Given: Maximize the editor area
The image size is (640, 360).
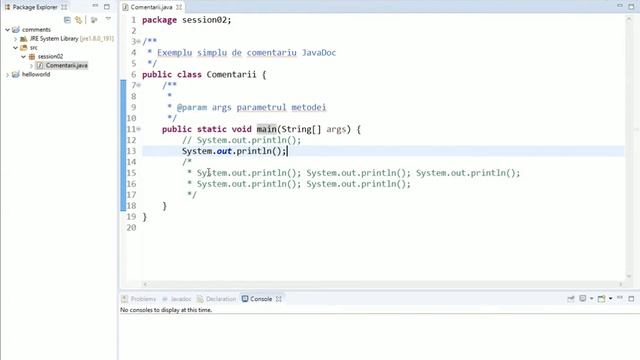Looking at the screenshot, I should [x=631, y=7].
